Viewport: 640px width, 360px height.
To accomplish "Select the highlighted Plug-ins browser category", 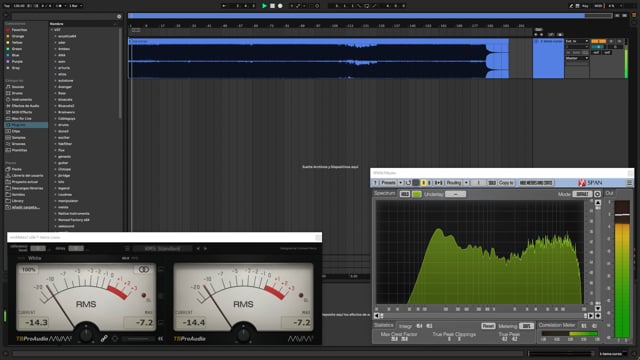I will tap(26, 125).
